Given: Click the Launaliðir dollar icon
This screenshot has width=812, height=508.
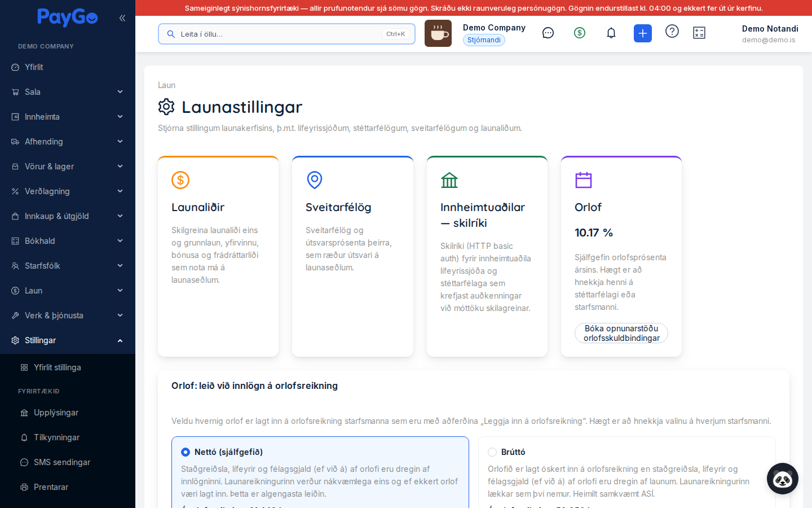Looking at the screenshot, I should click(180, 180).
